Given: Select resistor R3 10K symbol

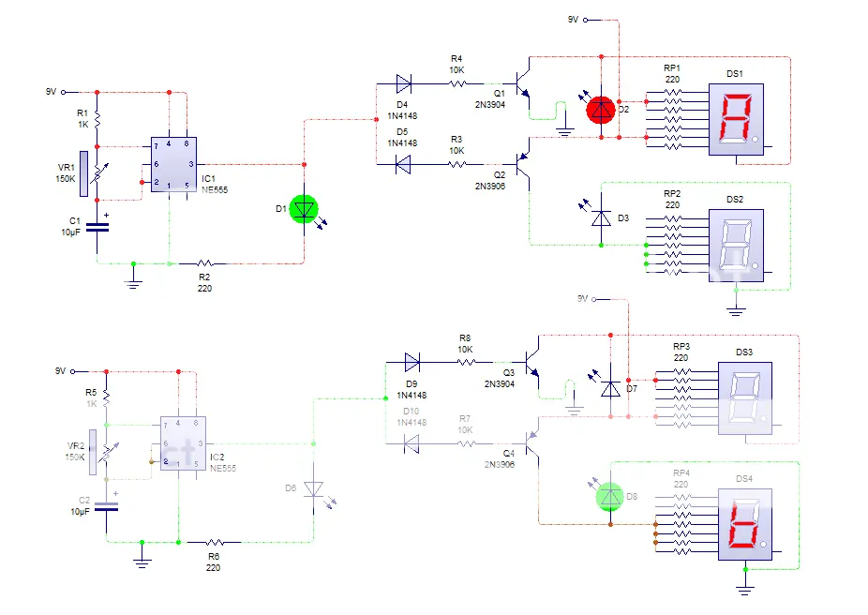Looking at the screenshot, I should pos(457,164).
